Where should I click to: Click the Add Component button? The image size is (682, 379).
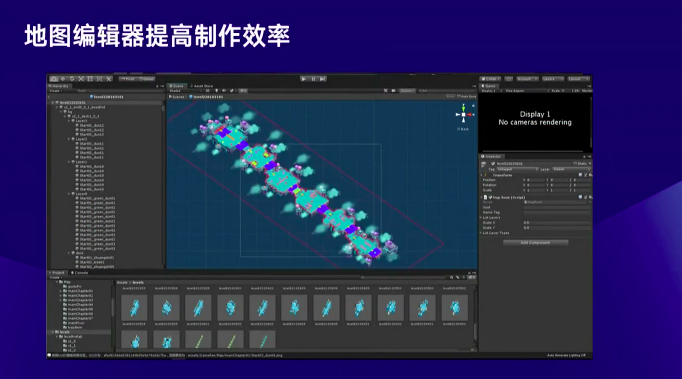click(535, 242)
